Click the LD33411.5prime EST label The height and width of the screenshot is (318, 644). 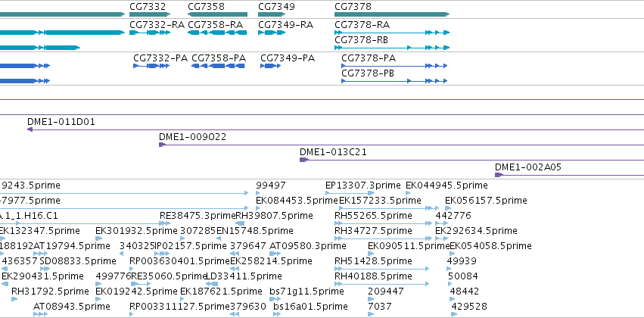[x=244, y=276]
